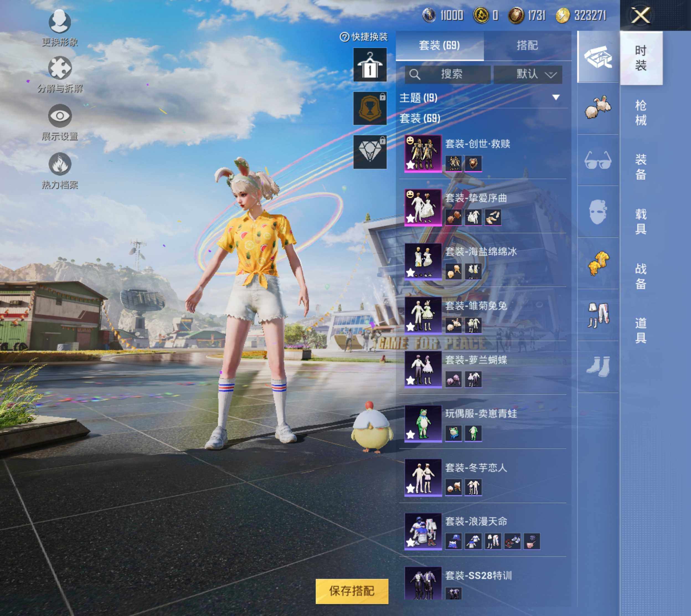Select 套装-雏菊兔兔 outfit thumbnail
The width and height of the screenshot is (691, 616).
(423, 315)
